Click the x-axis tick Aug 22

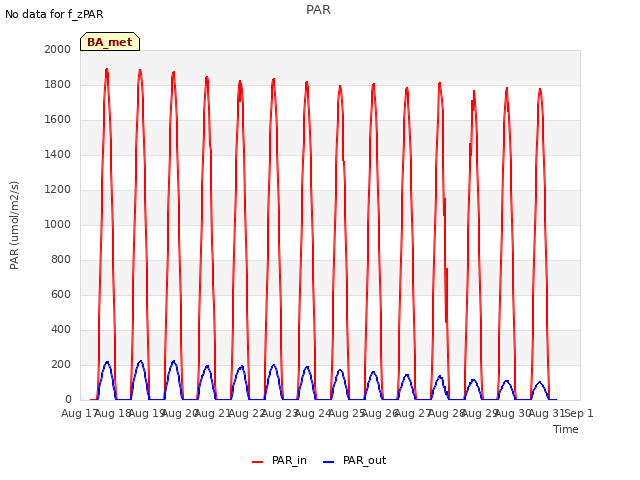[247, 413]
